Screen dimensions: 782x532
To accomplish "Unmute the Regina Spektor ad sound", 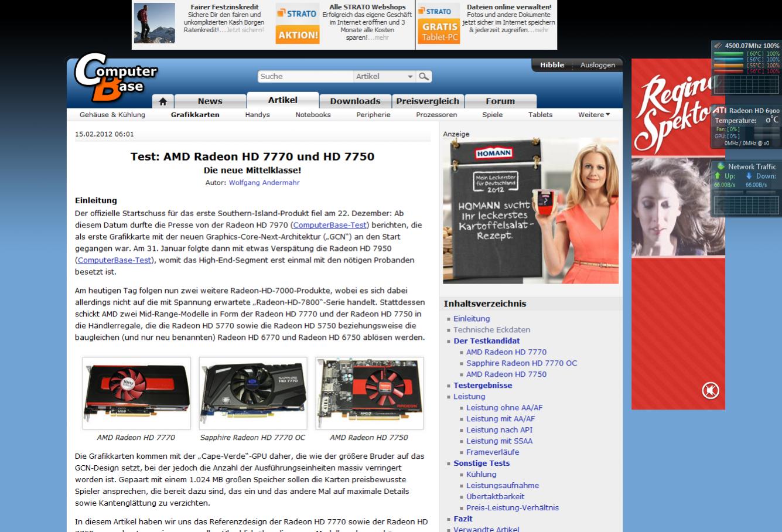I will point(711,390).
